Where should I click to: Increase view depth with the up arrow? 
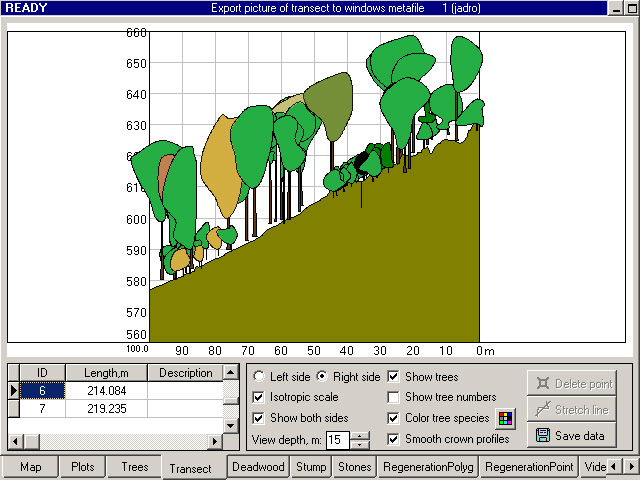coord(361,435)
